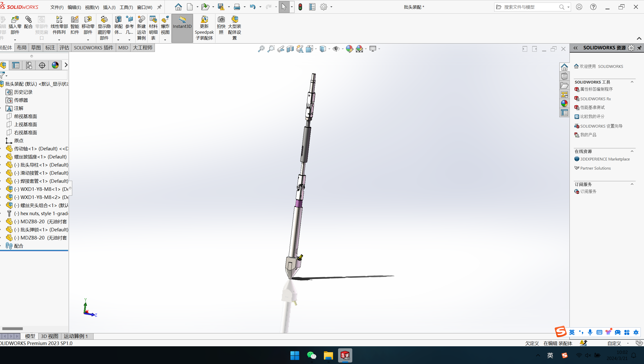Open the Section View icon in view toolbar
The width and height of the screenshot is (644, 364).
coord(290,49)
